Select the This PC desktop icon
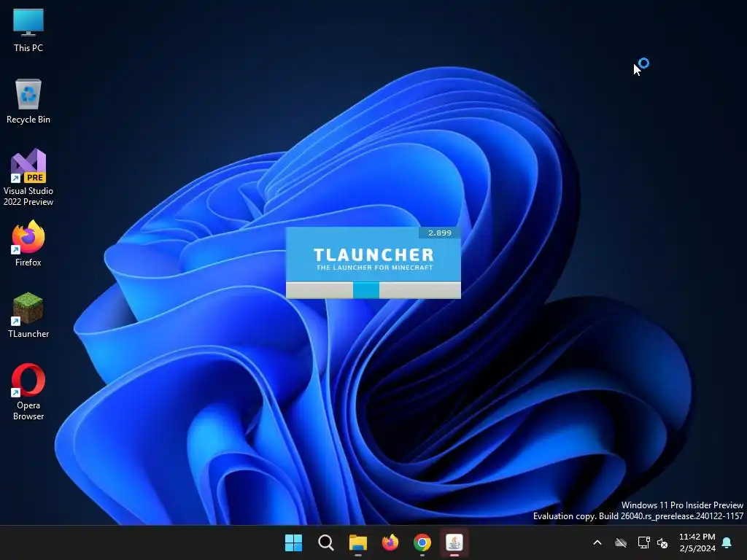 tap(28, 30)
